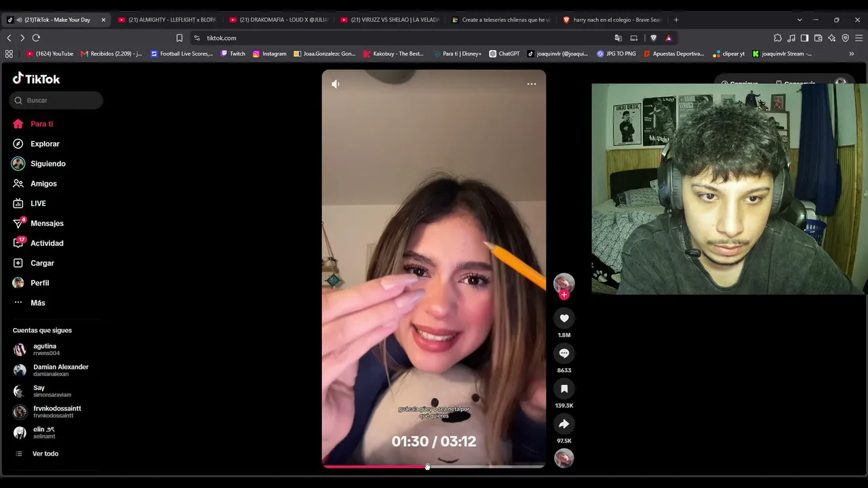The image size is (868, 488).
Task: Switch to the harry nach Brave Search tab
Action: pos(612,20)
